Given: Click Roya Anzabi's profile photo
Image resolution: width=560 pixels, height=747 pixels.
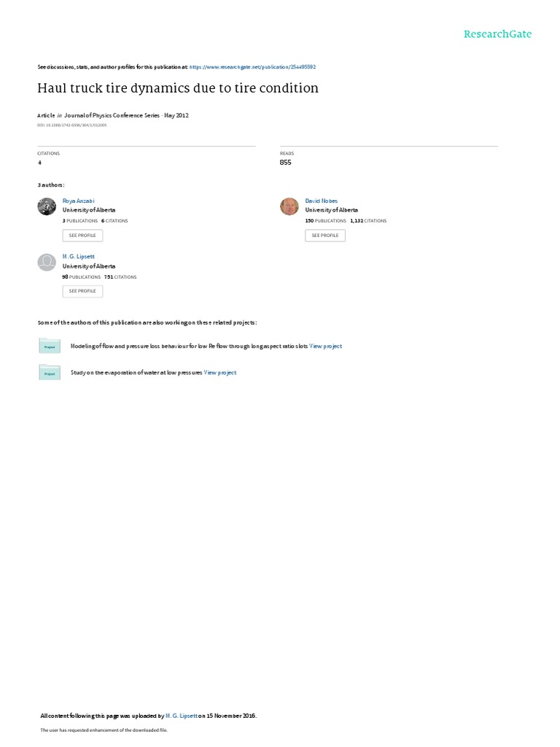Looking at the screenshot, I should pyautogui.click(x=47, y=206).
